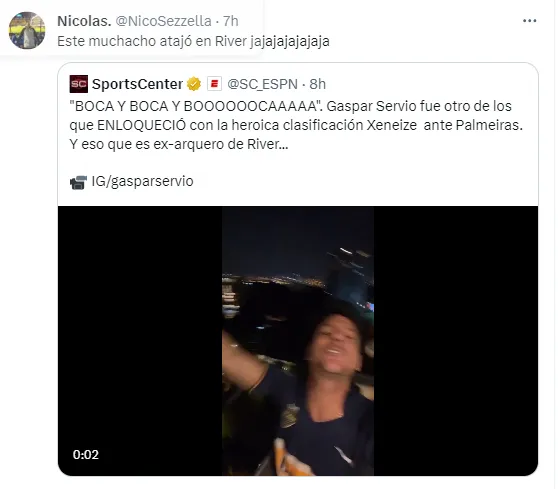Screen dimensions: 558x489
Task: Click the IG/gasparservio credit text
Action: point(143,181)
